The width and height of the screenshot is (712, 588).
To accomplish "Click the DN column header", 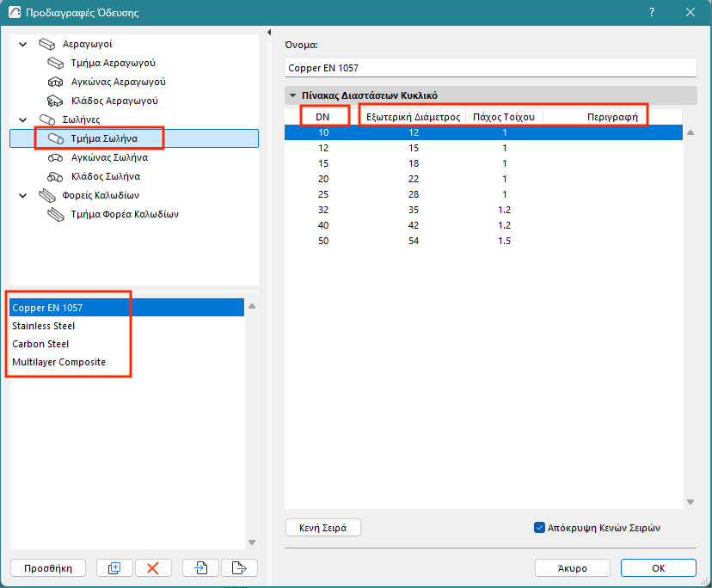I will [x=322, y=117].
